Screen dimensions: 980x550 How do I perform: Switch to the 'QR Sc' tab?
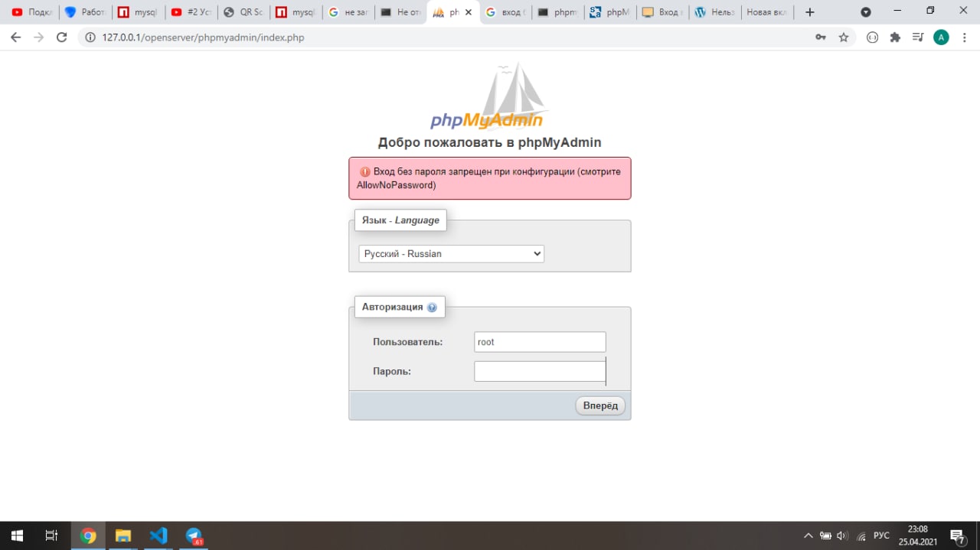243,12
